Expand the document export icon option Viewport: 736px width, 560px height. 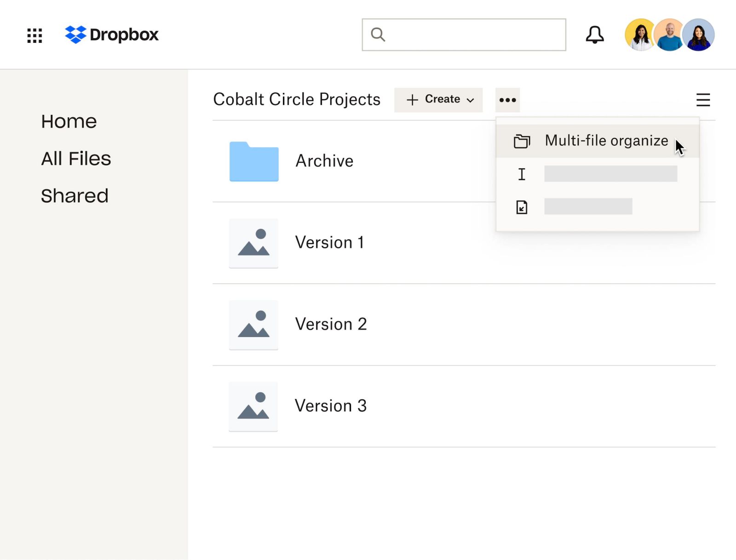point(521,207)
